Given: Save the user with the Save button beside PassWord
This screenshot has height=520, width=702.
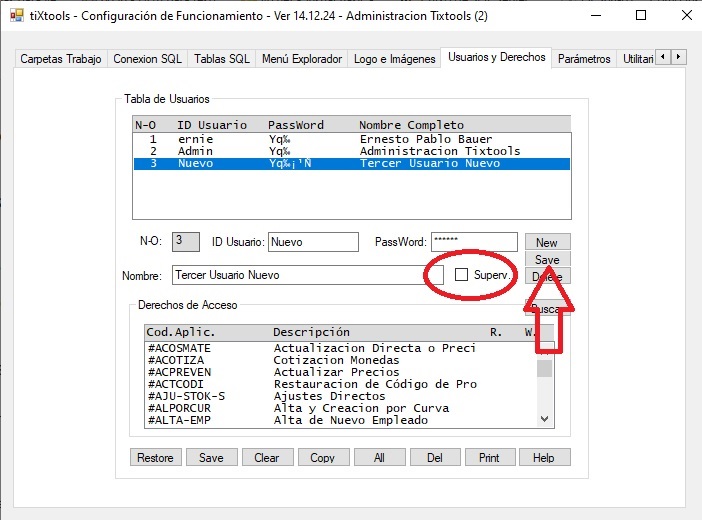Looking at the screenshot, I should click(x=548, y=259).
